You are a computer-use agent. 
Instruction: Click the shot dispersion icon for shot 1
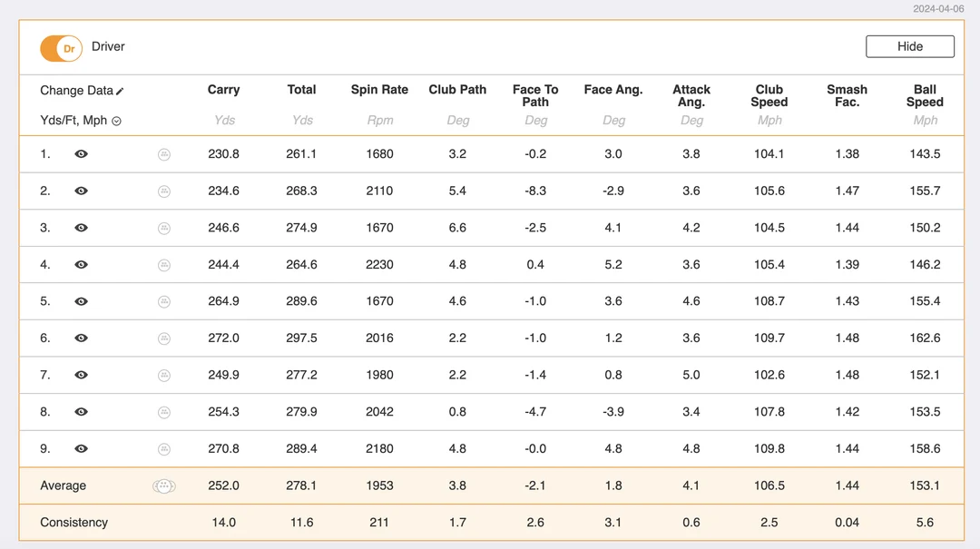(164, 153)
